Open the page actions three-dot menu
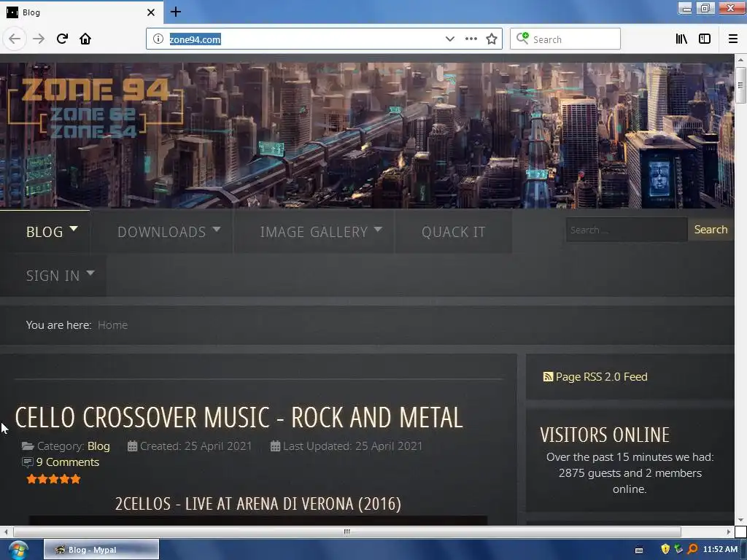The image size is (747, 560). pyautogui.click(x=471, y=39)
